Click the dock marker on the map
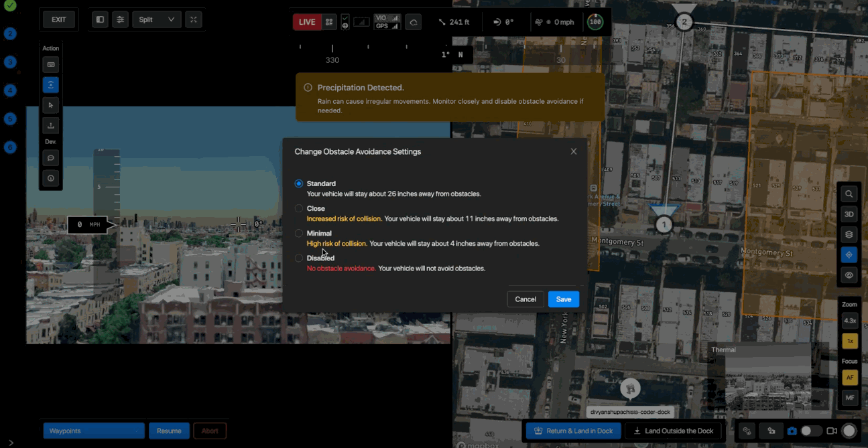 (630, 388)
